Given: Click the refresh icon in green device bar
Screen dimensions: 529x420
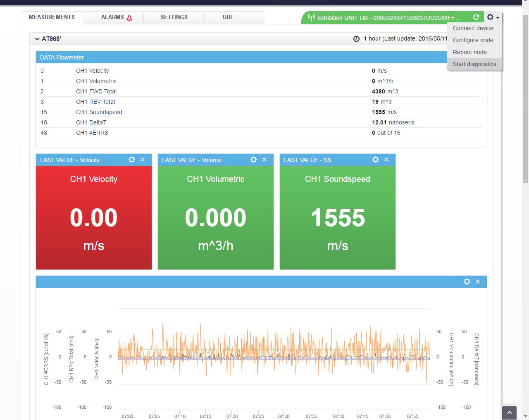Looking at the screenshot, I should [476, 17].
